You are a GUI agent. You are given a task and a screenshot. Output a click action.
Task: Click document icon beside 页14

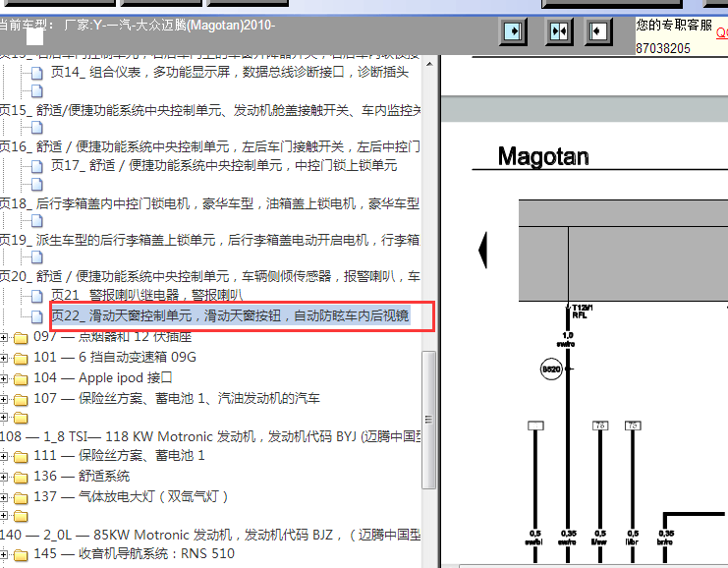(x=37, y=73)
